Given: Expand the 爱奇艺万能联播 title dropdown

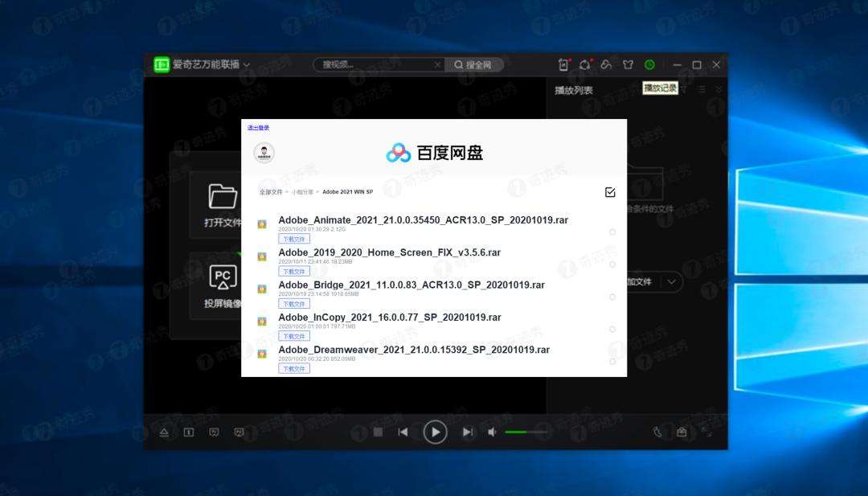Looking at the screenshot, I should 247,64.
